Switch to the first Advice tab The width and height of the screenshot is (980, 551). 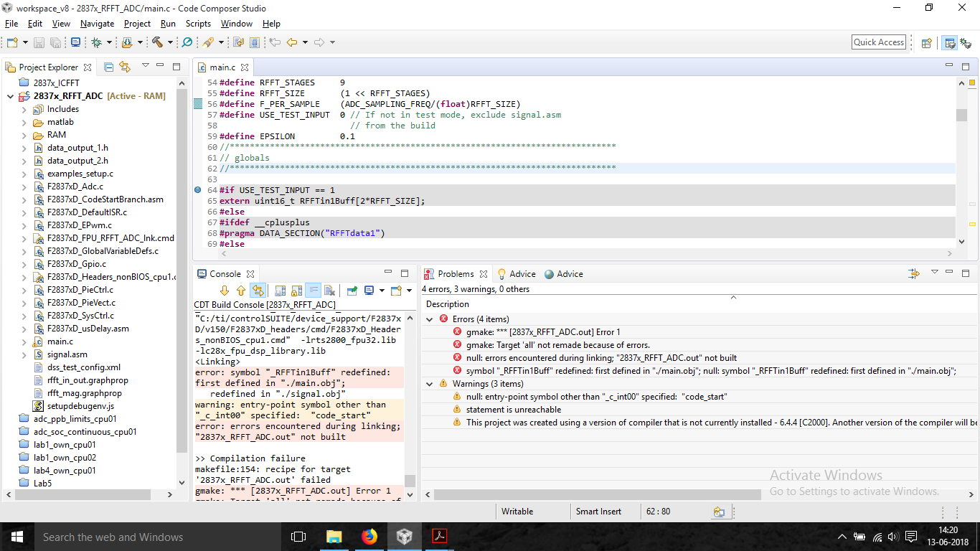click(516, 274)
